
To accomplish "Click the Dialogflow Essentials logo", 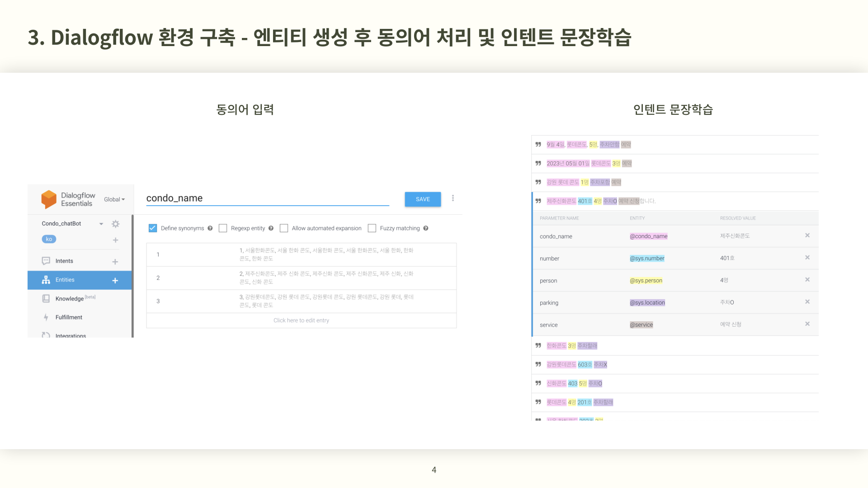I will [49, 199].
